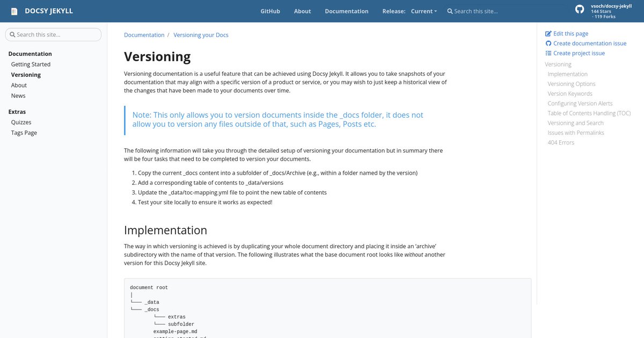Viewport: 644px width, 338px height.
Task: Jump to Table of Contents Handling (TOC)
Action: (x=589, y=113)
